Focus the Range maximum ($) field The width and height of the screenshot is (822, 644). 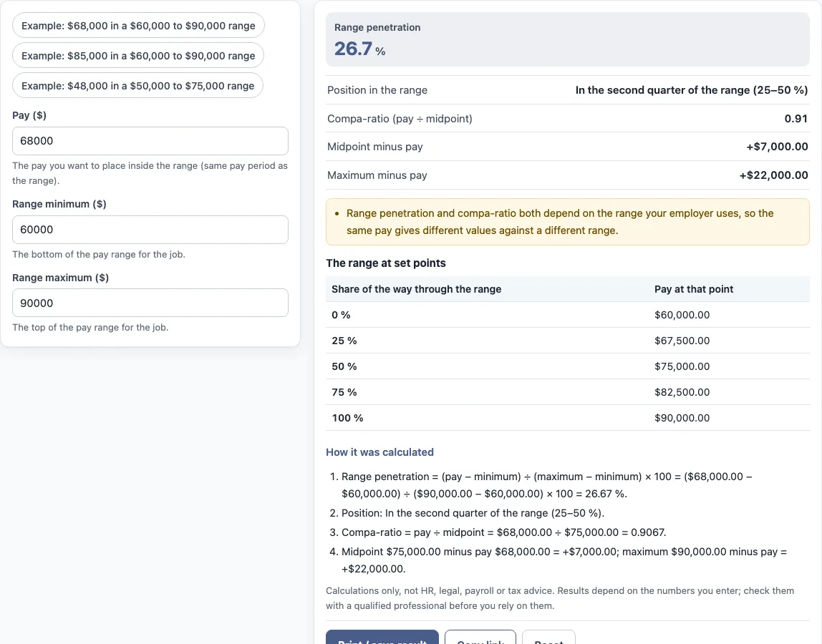click(x=150, y=303)
